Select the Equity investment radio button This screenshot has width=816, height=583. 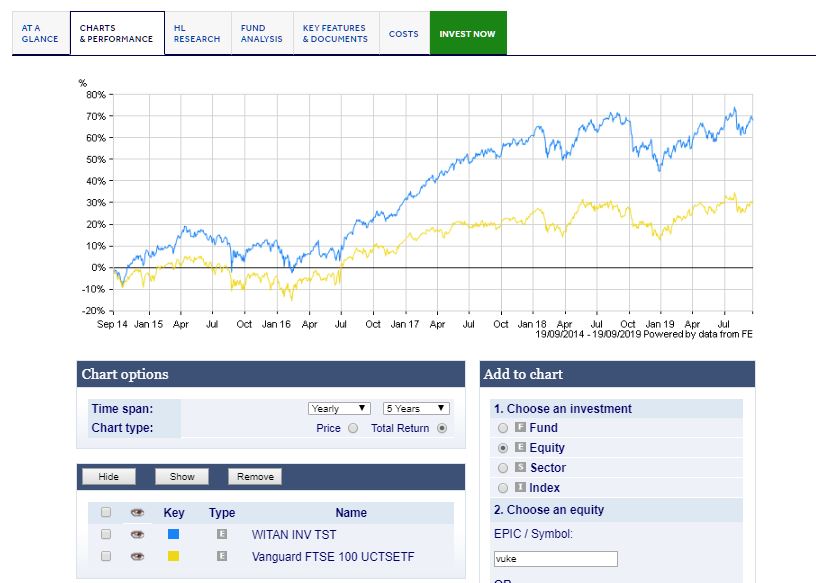click(503, 448)
